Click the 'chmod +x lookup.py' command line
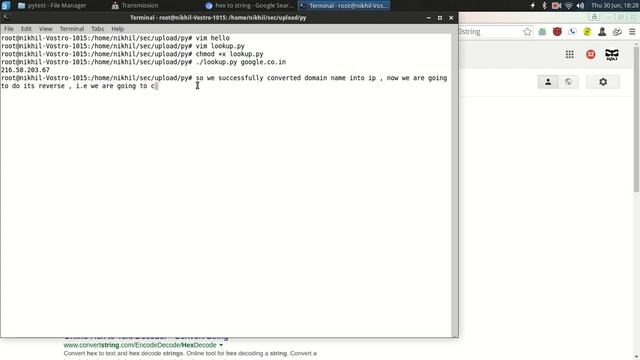This screenshot has width=640, height=360. 229,54
